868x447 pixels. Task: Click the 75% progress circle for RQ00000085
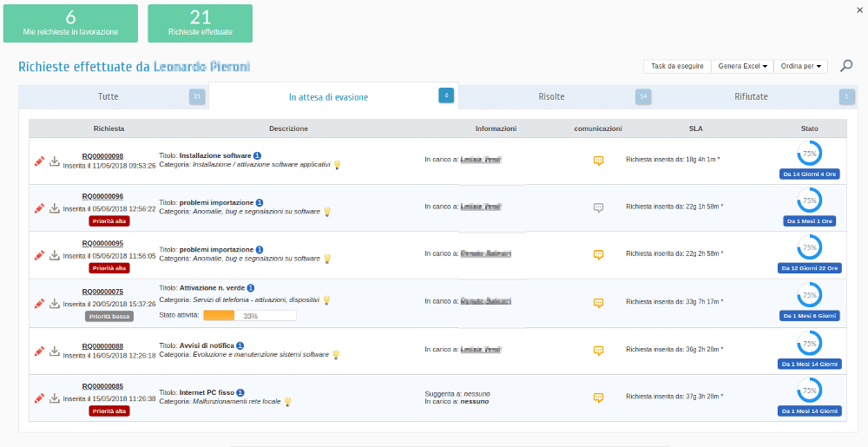point(809,391)
